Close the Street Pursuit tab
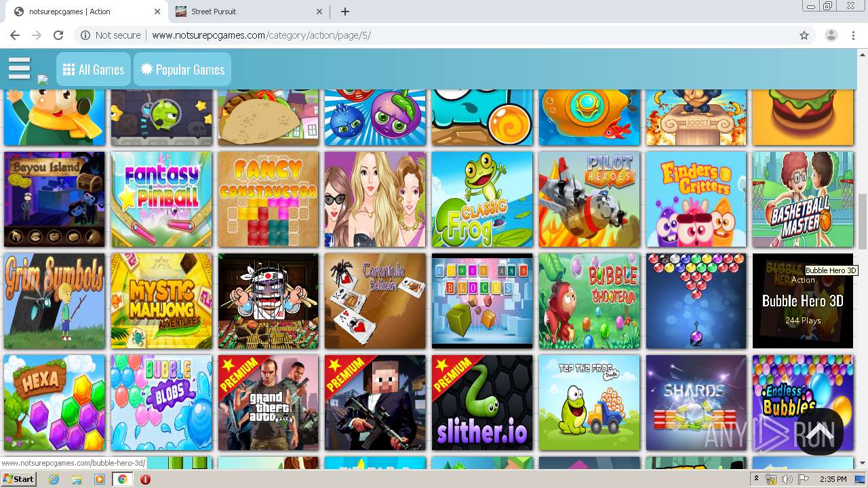868x488 pixels. tap(320, 12)
